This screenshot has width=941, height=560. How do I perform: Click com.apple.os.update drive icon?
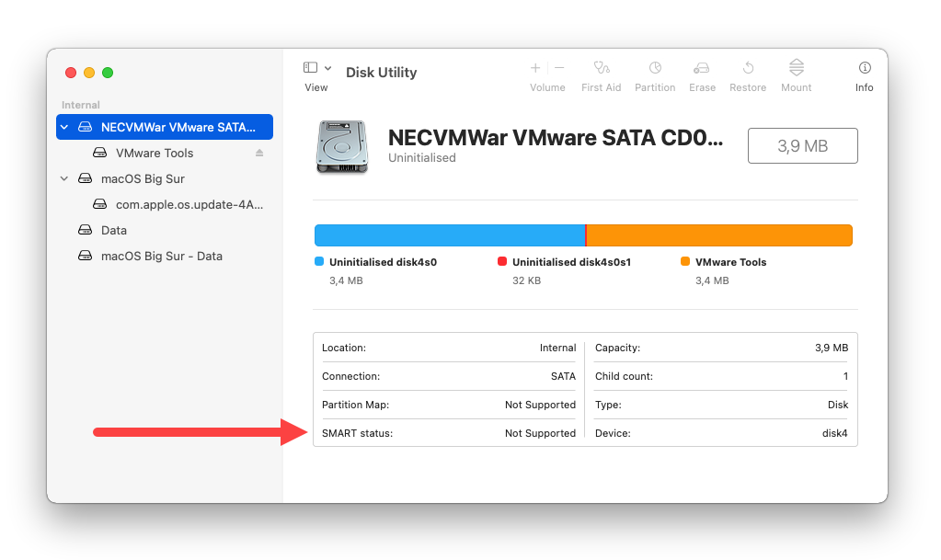point(99,204)
